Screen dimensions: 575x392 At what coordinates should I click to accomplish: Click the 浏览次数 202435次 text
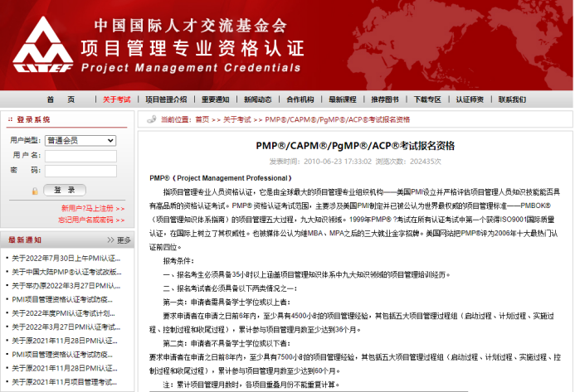[408, 162]
